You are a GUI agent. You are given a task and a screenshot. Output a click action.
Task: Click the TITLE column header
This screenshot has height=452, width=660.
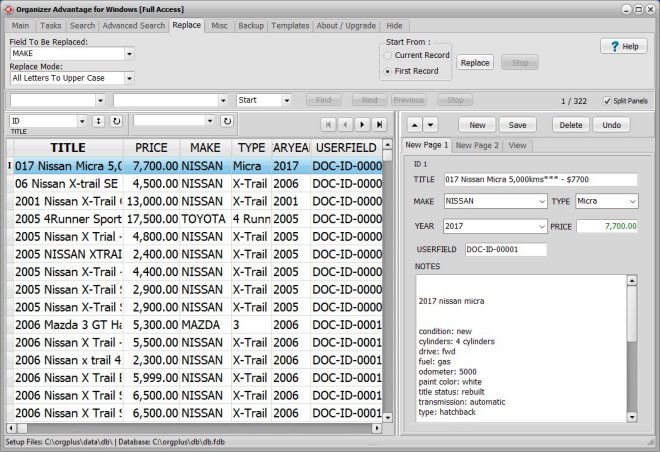pos(68,148)
